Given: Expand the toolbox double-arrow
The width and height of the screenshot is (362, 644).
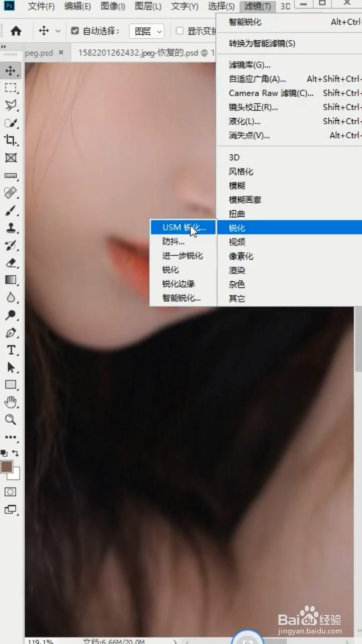Looking at the screenshot, I should [4, 47].
